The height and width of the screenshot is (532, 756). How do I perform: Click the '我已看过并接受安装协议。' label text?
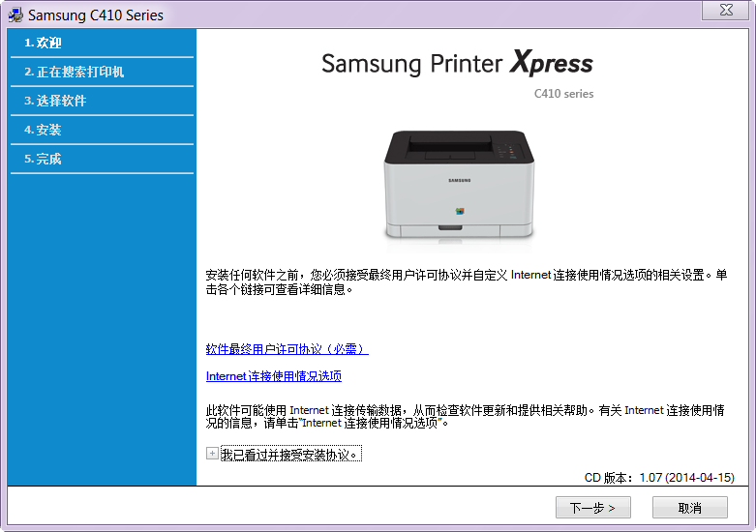coord(290,454)
